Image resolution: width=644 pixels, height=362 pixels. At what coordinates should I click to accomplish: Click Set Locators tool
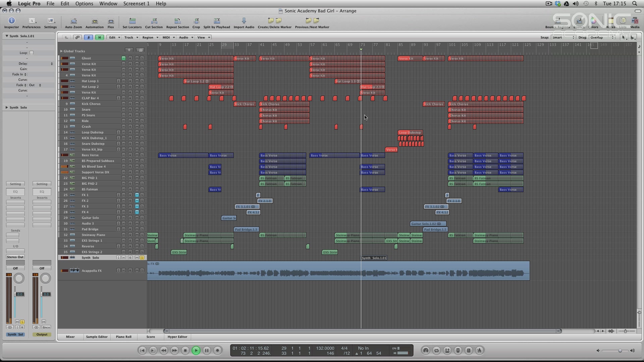tap(132, 23)
